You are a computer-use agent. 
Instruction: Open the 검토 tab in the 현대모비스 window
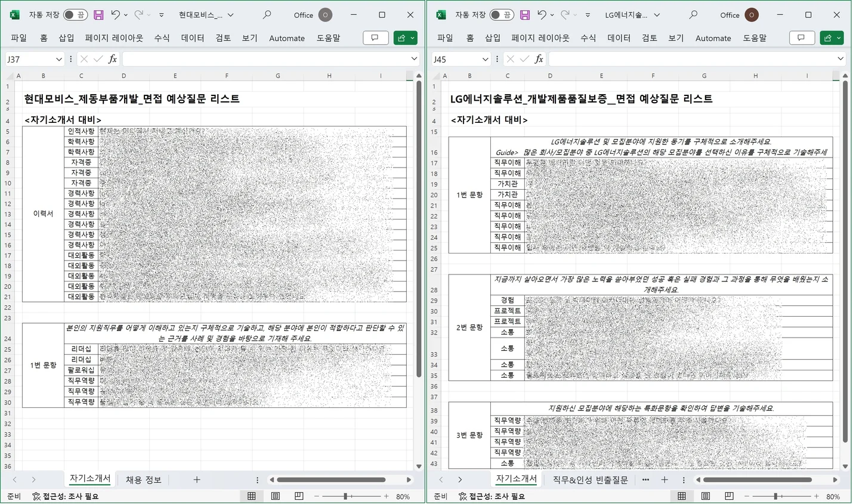point(223,38)
